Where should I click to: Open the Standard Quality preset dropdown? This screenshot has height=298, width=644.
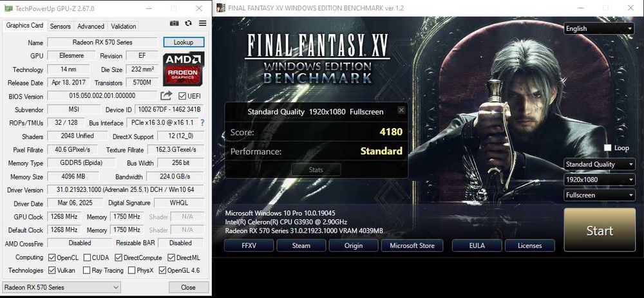tap(599, 164)
